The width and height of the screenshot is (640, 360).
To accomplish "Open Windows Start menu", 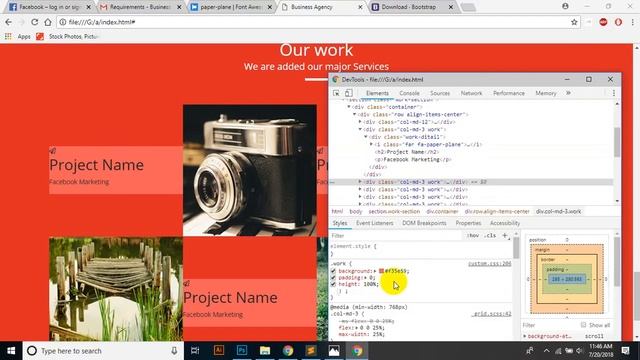I will point(11,351).
